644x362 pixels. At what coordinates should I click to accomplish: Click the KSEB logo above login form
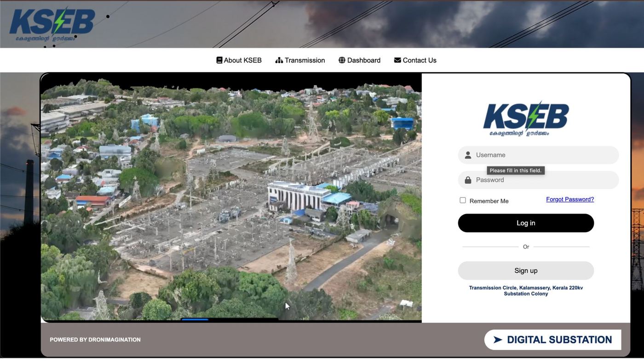click(526, 119)
